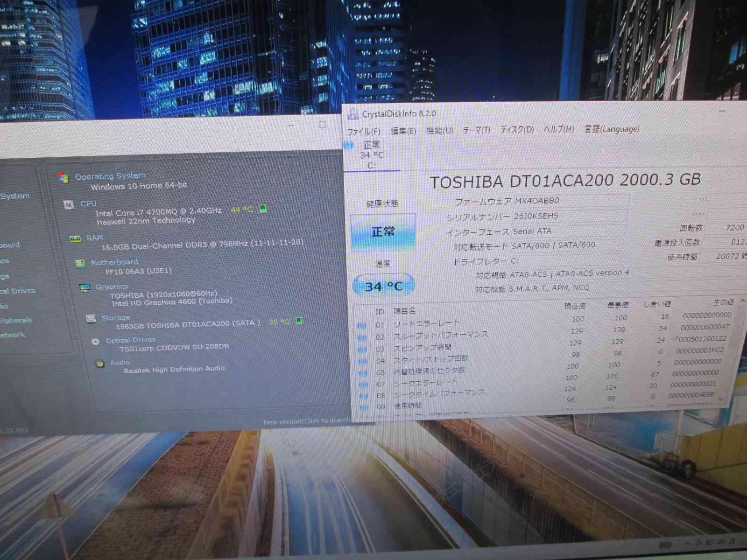Viewport: 747px width, 560px height.
Task: Open the ファイル(F) menu
Action: pyautogui.click(x=363, y=132)
